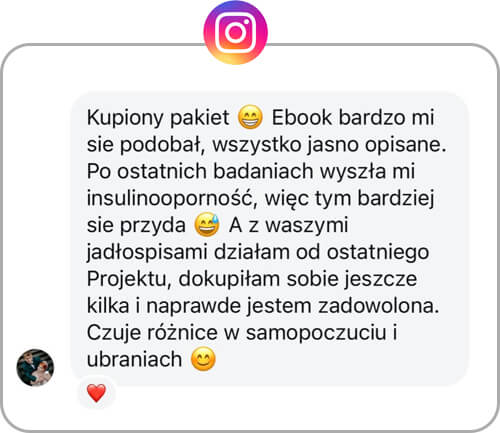The image size is (500, 433).
Task: Click the grinning emoji after 'Kupiony pakiet'
Action: point(250,117)
